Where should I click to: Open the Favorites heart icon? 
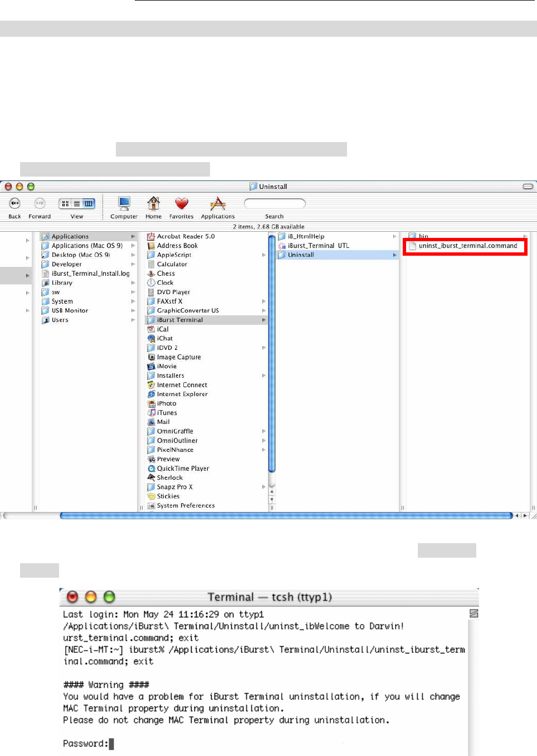[x=182, y=204]
